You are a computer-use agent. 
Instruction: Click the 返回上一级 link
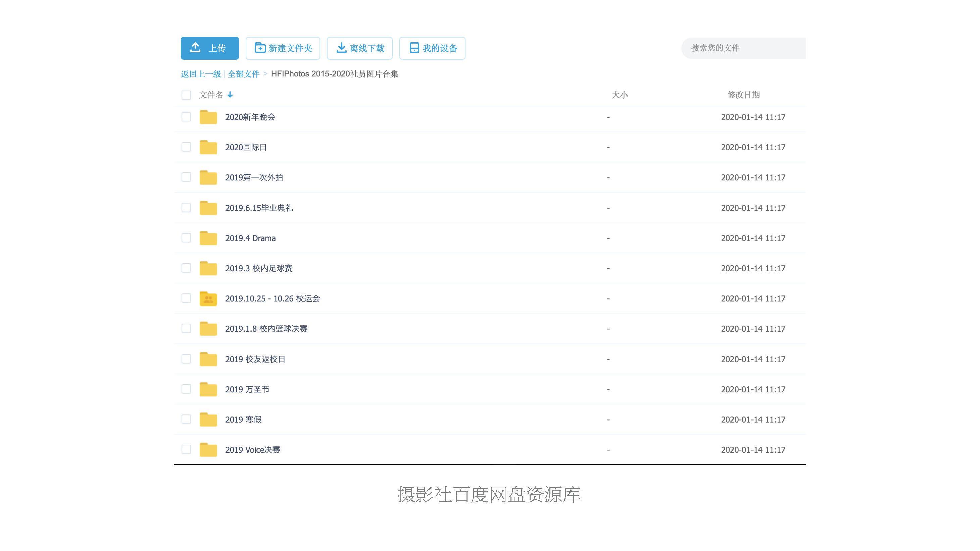pos(201,74)
